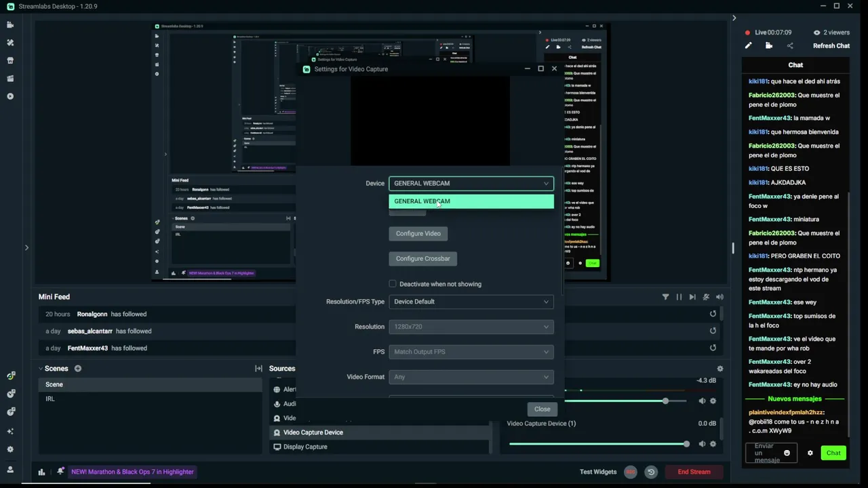
Task: Open the Editor camera icon in sidebar
Action: 10,25
